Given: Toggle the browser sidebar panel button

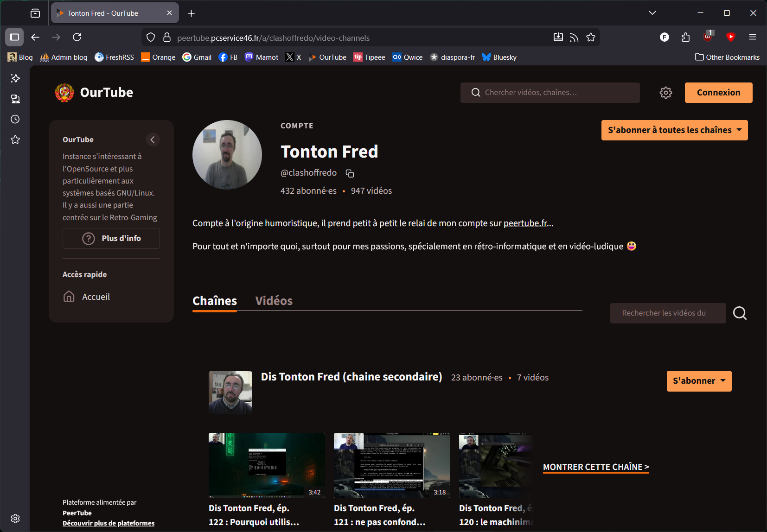Looking at the screenshot, I should tap(14, 37).
